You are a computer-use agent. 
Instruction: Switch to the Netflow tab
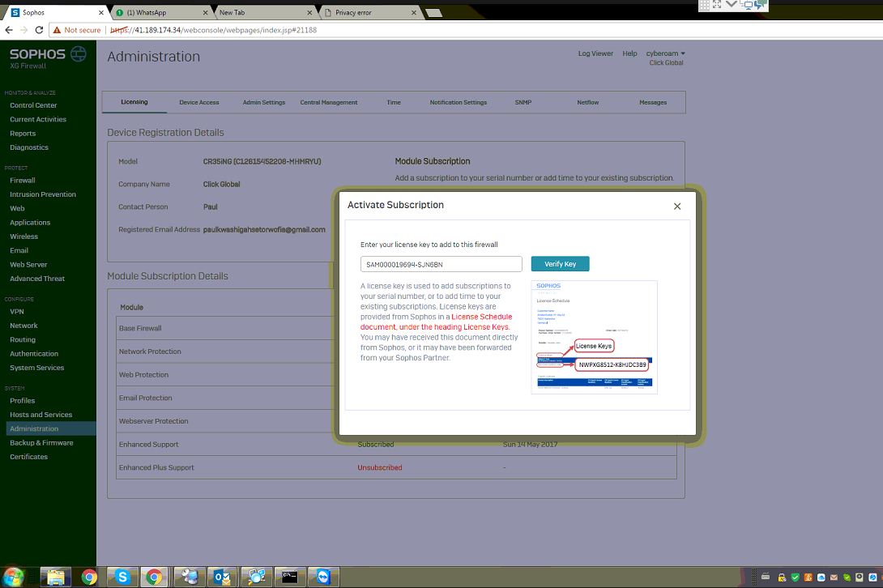click(x=587, y=103)
